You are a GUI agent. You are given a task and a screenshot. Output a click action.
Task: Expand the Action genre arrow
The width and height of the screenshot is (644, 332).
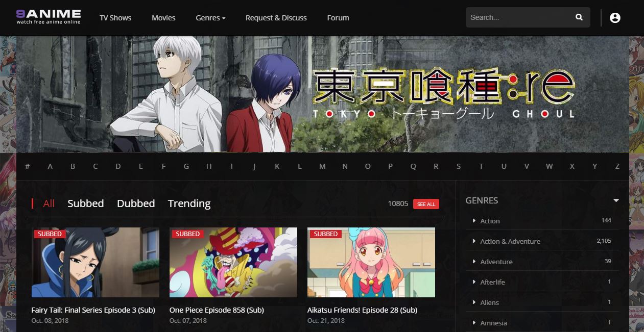pos(474,221)
